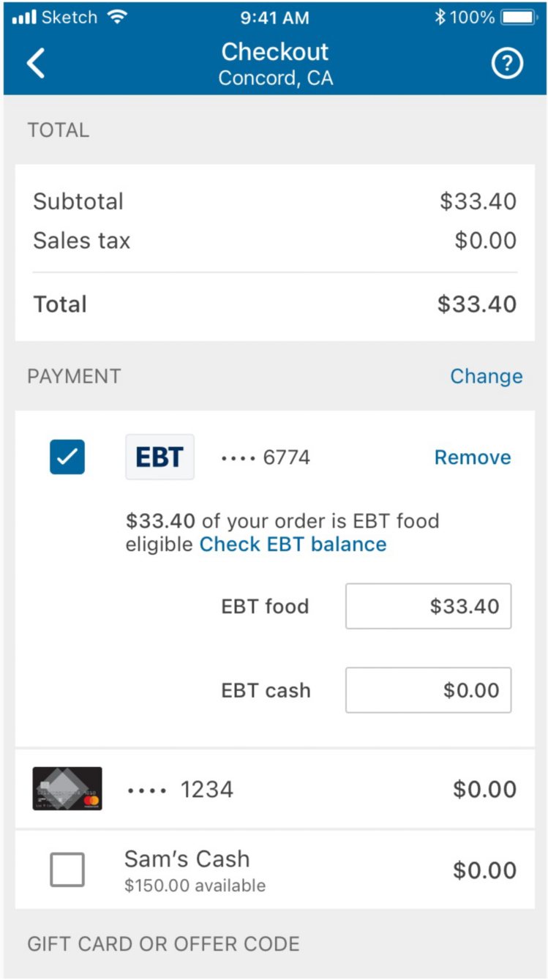Viewport: 548px width, 980px height.
Task: Tap Gift Card or Offer Code section
Action: [x=163, y=943]
